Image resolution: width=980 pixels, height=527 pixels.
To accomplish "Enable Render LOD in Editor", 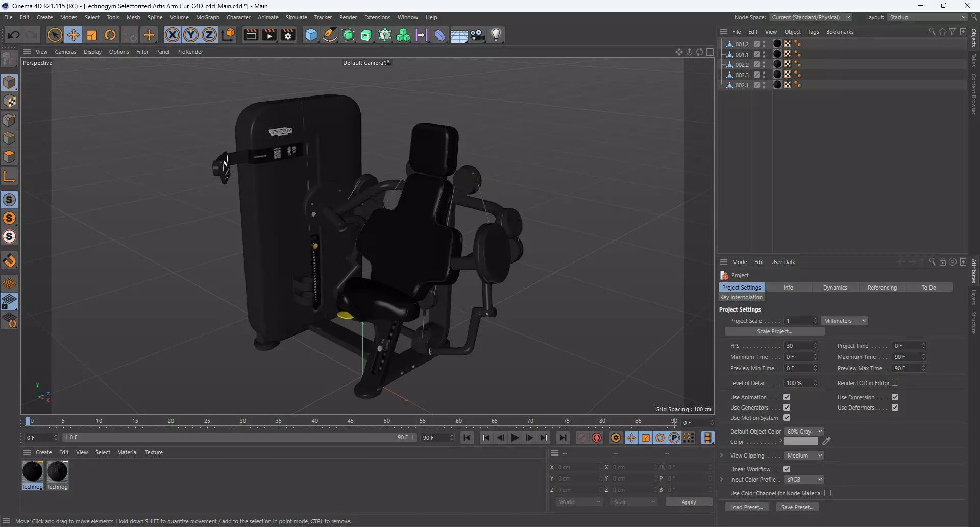I will 895,382.
